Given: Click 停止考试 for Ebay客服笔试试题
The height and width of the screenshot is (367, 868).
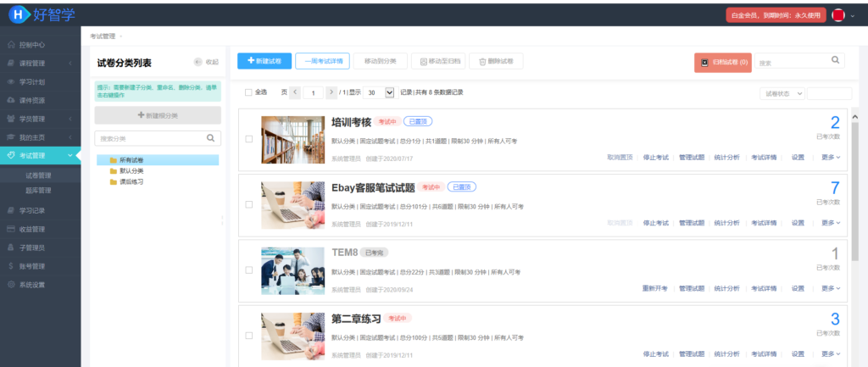Looking at the screenshot, I should (x=655, y=223).
